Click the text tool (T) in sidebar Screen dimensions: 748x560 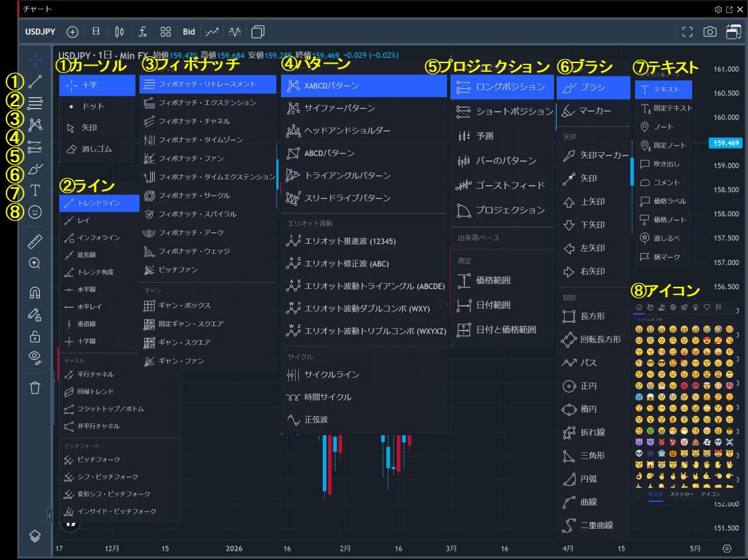[35, 191]
